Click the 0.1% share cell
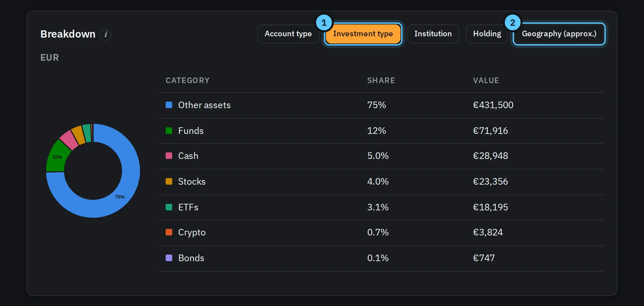Image resolution: width=644 pixels, height=306 pixels. (x=378, y=258)
